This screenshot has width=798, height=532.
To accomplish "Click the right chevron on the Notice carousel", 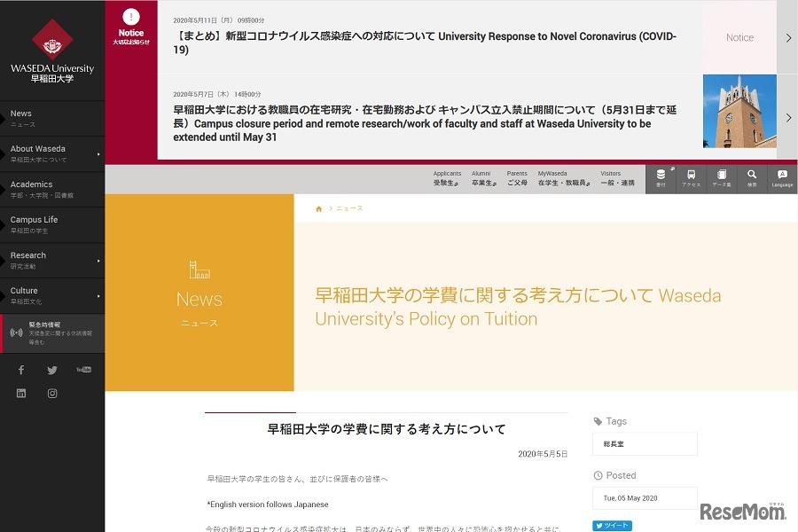I will coord(786,39).
